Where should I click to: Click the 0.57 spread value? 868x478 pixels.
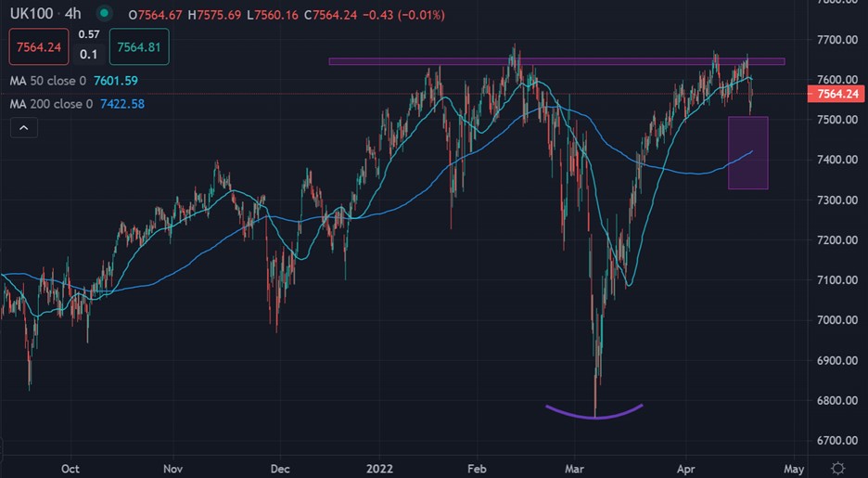[x=89, y=34]
